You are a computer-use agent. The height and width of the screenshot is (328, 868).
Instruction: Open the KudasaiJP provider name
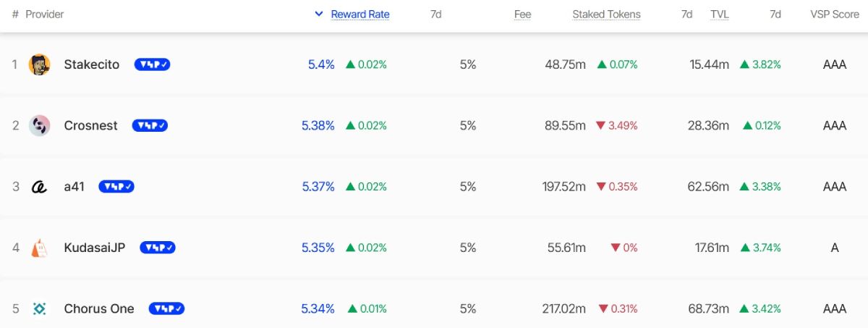(95, 248)
